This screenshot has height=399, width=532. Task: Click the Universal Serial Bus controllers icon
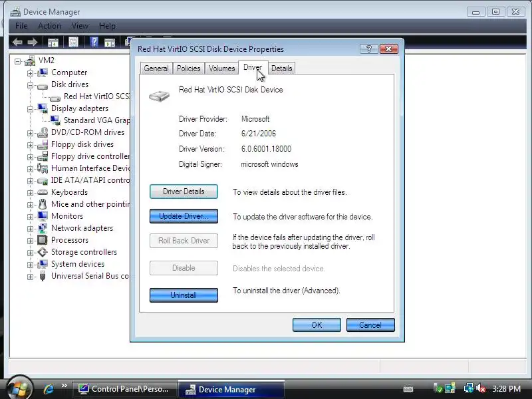tap(43, 276)
